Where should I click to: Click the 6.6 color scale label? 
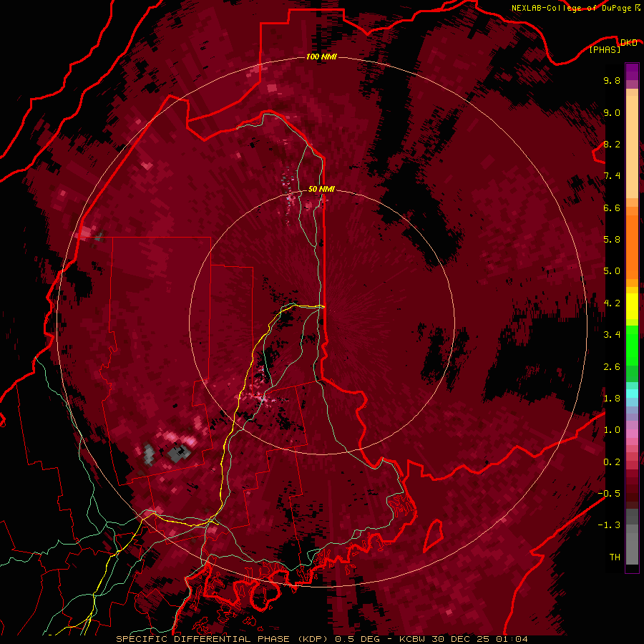click(x=612, y=208)
